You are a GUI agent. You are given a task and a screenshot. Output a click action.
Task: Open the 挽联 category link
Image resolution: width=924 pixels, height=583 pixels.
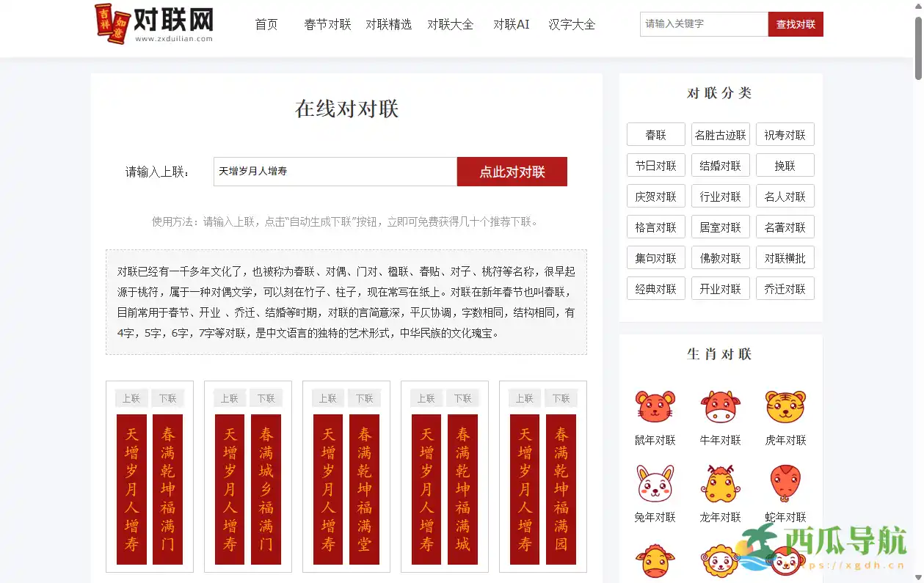pos(785,165)
